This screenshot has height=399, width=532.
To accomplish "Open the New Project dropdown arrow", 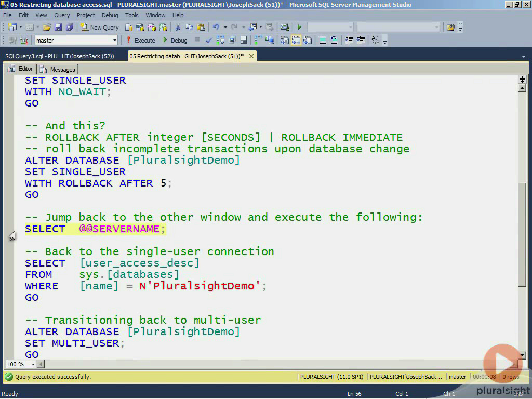I will 21,27.
